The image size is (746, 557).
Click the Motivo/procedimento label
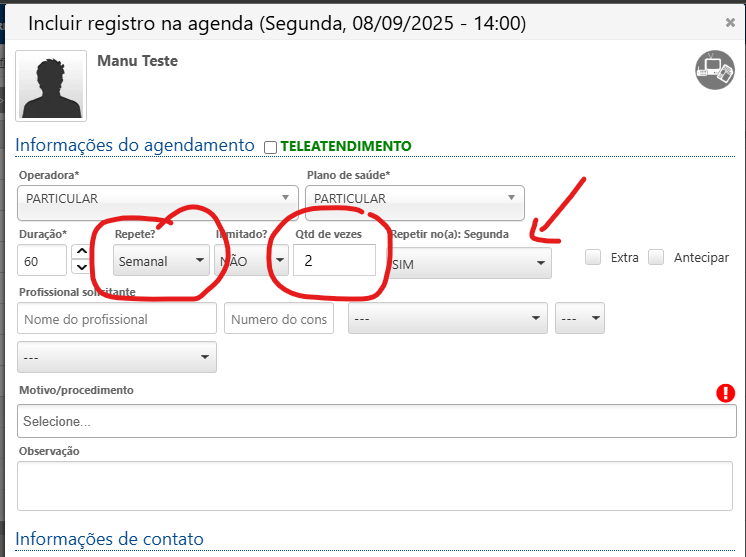point(76,390)
